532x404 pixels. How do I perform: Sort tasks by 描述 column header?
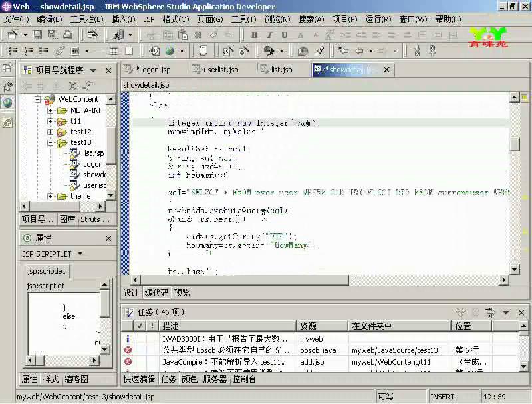[x=227, y=326]
